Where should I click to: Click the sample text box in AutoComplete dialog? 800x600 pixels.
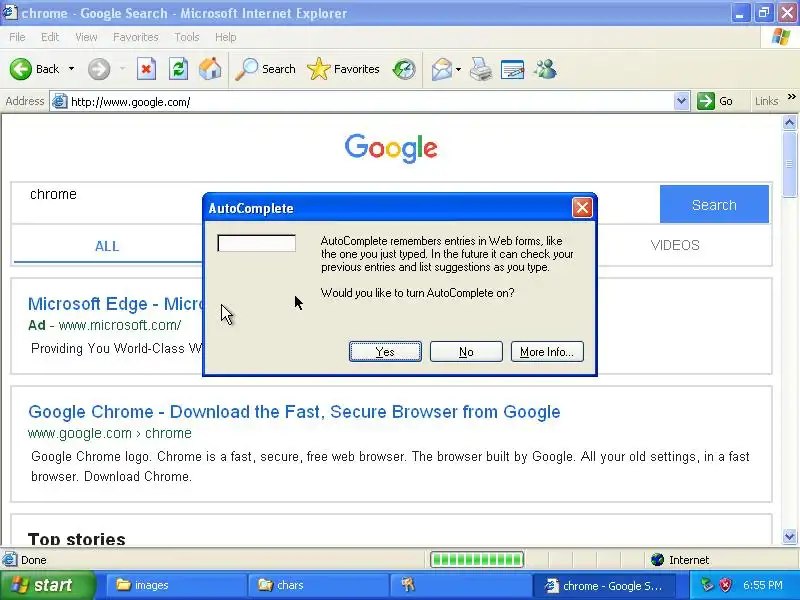pyautogui.click(x=257, y=243)
